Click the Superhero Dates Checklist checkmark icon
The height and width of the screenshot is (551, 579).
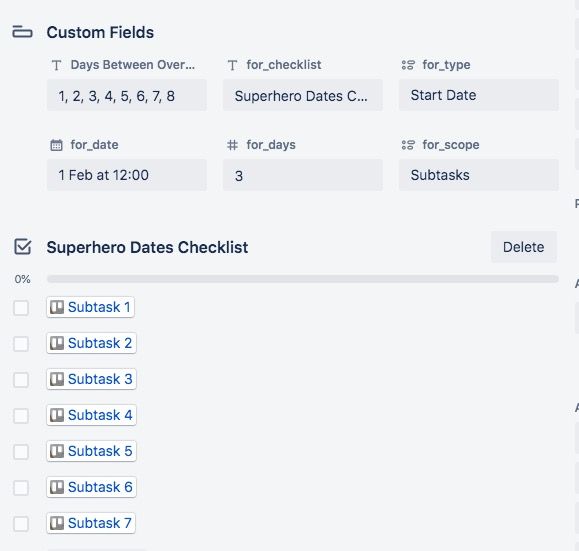pyautogui.click(x=23, y=247)
